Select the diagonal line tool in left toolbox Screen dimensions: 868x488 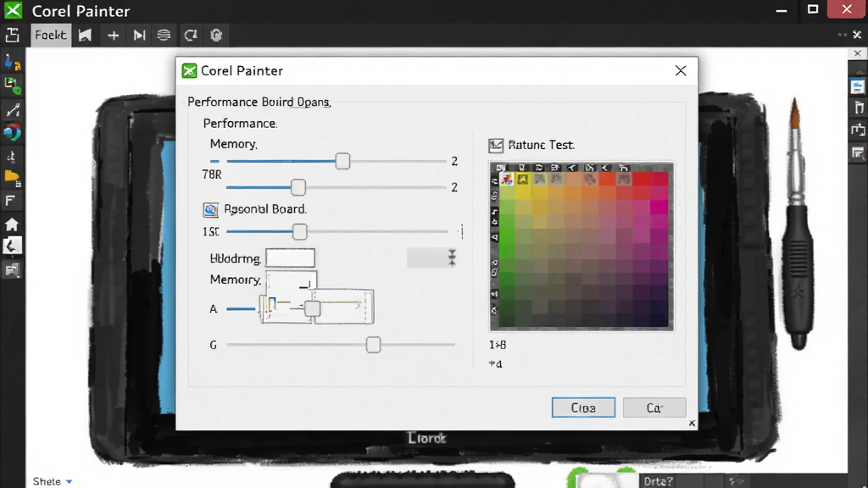(x=12, y=109)
